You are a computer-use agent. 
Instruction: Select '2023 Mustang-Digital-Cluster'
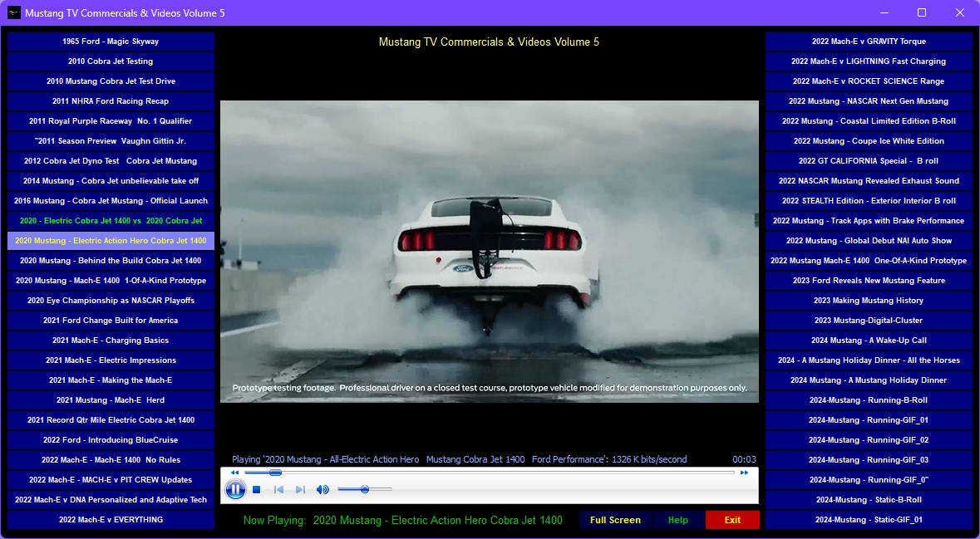point(869,321)
